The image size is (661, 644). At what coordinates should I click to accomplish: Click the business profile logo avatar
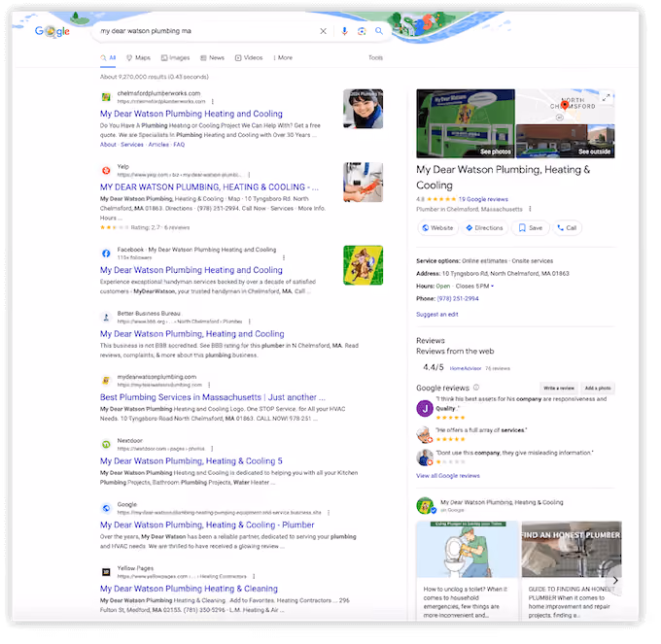coord(425,506)
